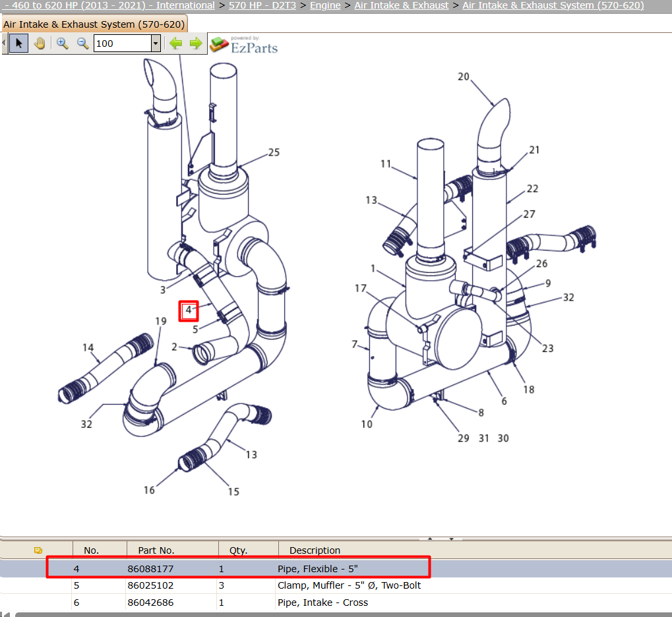Click callout number 15 in diagram
Viewport: 672px width, 617px height.
tap(233, 492)
